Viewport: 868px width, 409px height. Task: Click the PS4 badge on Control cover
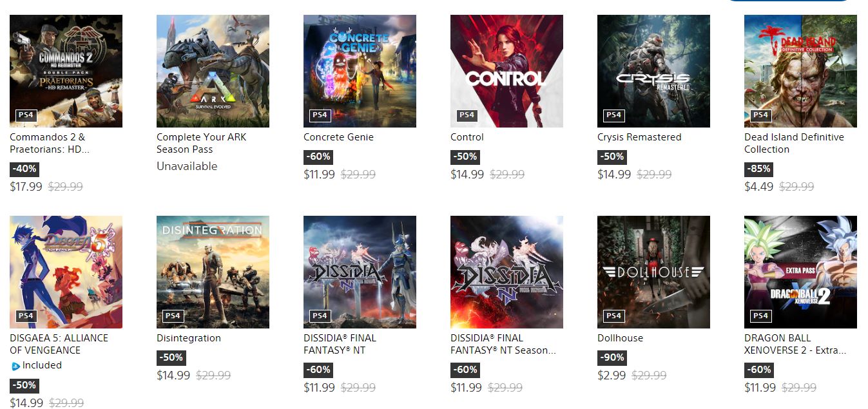467,115
